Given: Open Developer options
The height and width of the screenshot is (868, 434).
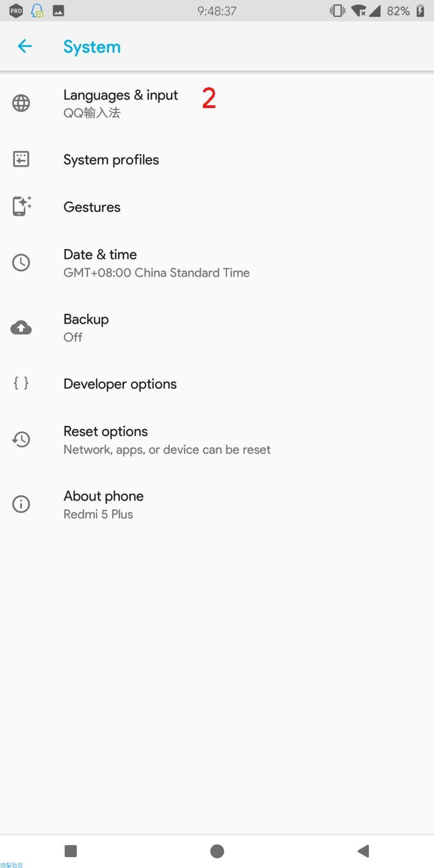Looking at the screenshot, I should click(217, 384).
